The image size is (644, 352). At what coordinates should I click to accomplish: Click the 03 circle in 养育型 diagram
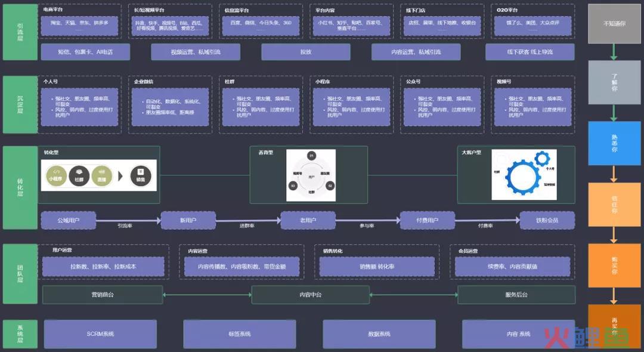pos(293,186)
